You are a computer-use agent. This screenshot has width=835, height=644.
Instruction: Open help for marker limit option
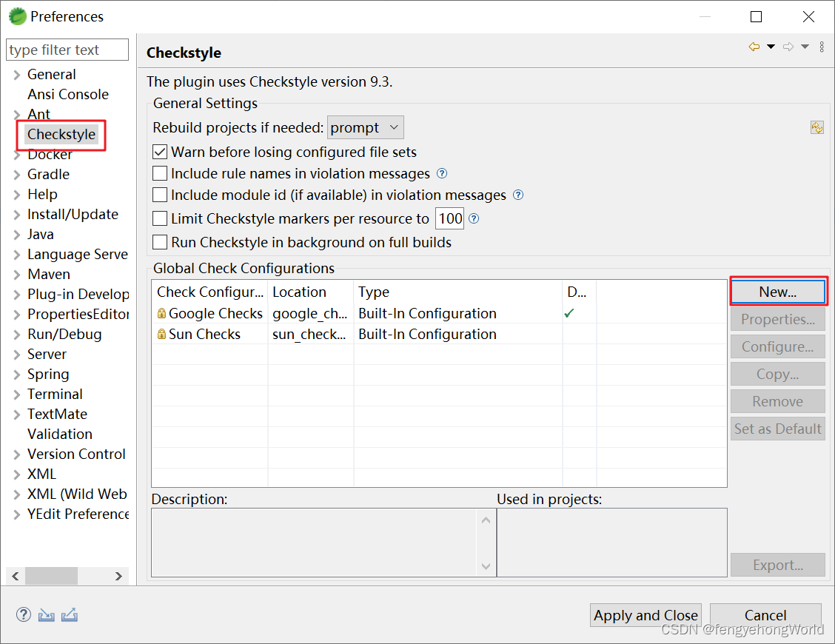474,218
